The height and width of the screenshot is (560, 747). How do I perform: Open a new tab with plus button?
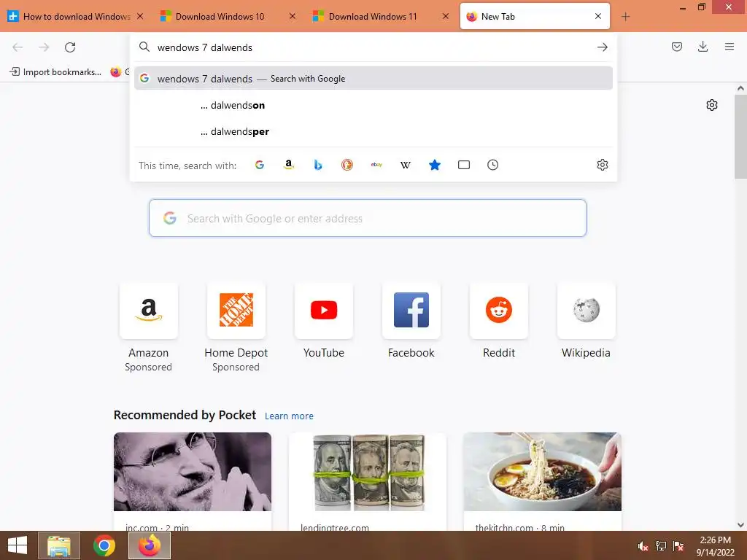(625, 17)
